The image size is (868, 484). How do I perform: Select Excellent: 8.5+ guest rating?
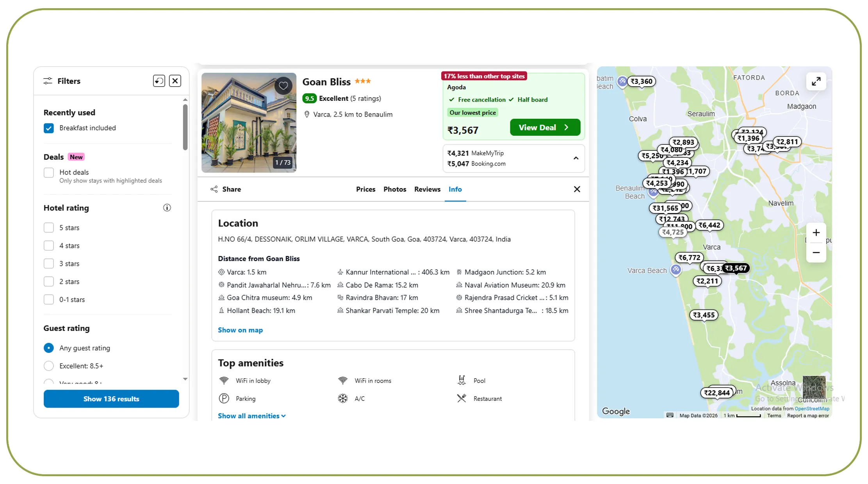point(49,366)
